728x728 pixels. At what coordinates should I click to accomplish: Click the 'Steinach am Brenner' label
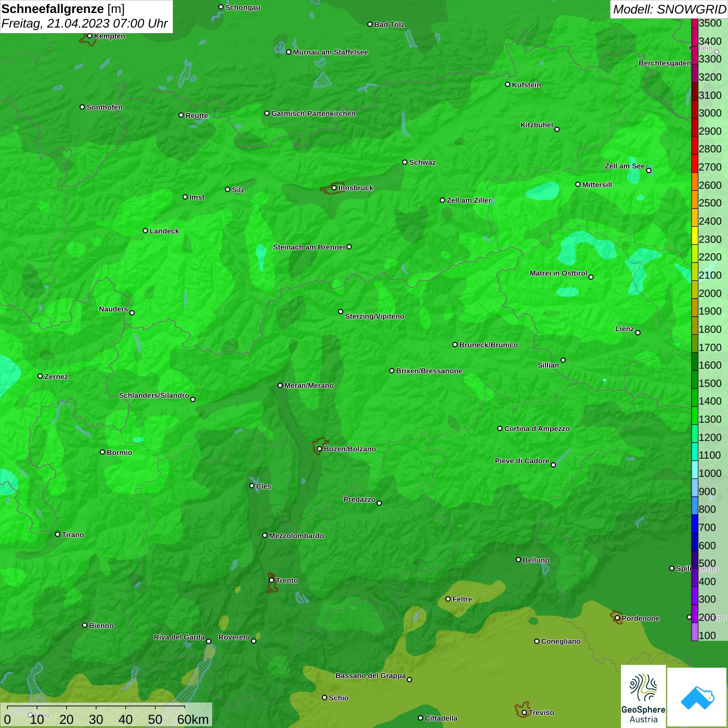point(309,247)
